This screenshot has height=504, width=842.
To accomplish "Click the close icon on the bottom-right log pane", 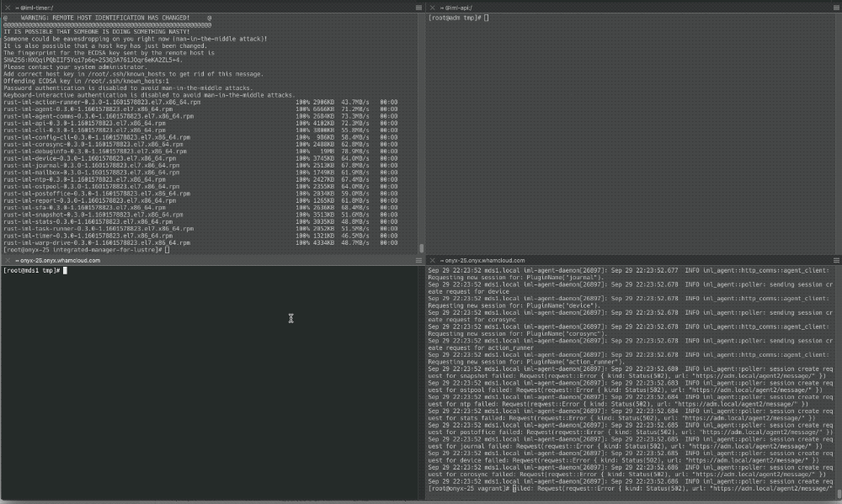I will (432, 259).
